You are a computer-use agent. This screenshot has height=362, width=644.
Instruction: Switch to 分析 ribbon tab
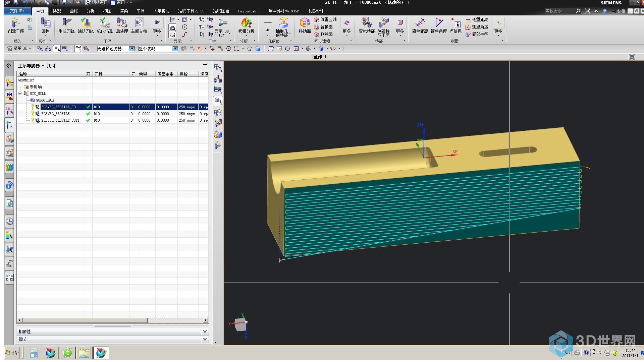click(x=90, y=11)
